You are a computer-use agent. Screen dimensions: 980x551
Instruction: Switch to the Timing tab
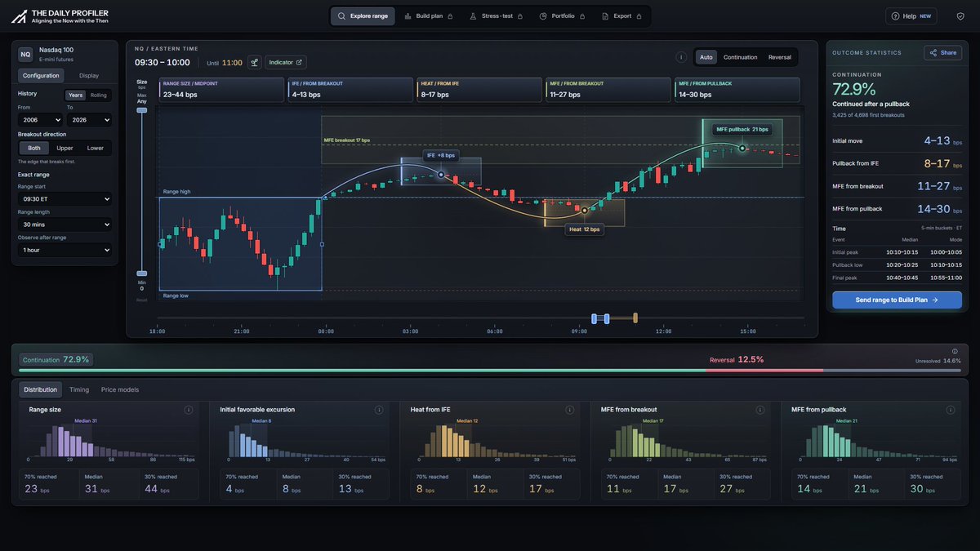pyautogui.click(x=79, y=390)
